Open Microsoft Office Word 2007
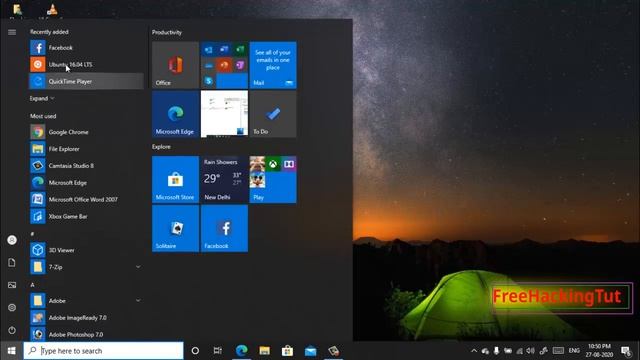 (x=86, y=199)
